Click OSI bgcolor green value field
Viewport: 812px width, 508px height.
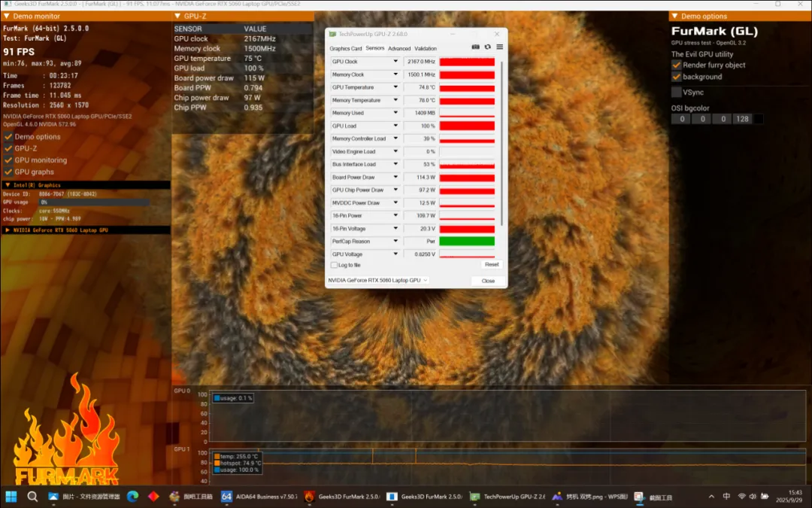click(702, 119)
